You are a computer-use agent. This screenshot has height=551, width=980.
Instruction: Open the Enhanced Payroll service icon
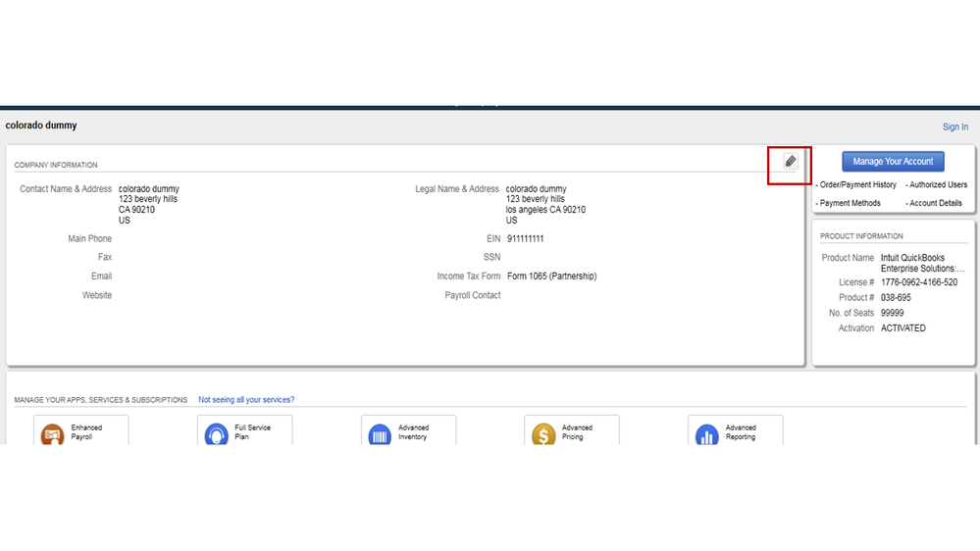53,434
